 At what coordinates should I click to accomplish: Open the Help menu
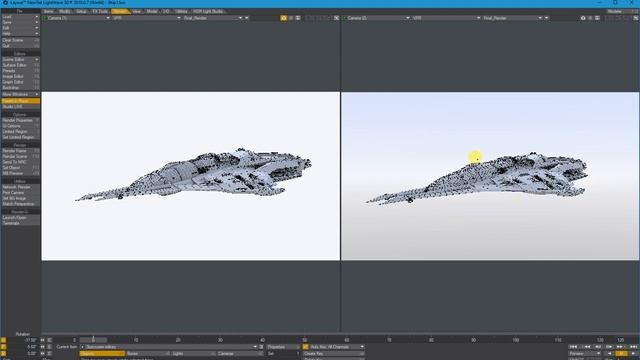click(20, 33)
